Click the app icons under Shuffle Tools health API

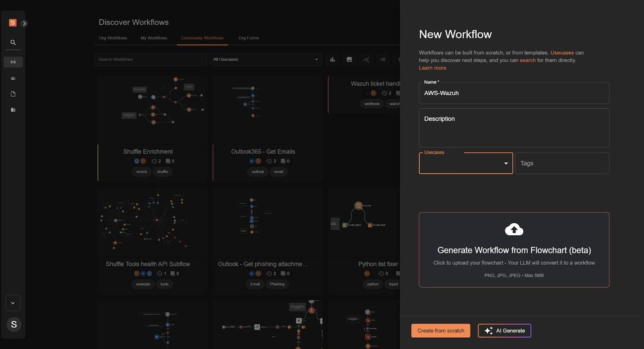point(143,274)
